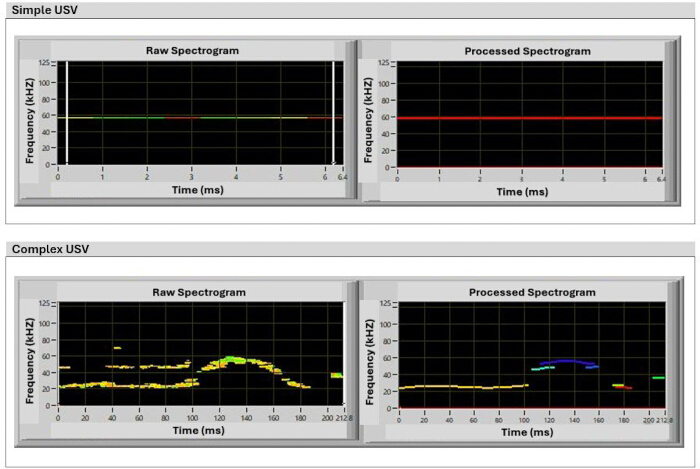The image size is (700, 469).
Task: Click Time (ms) label under Complex raw spectrogram
Action: click(199, 431)
